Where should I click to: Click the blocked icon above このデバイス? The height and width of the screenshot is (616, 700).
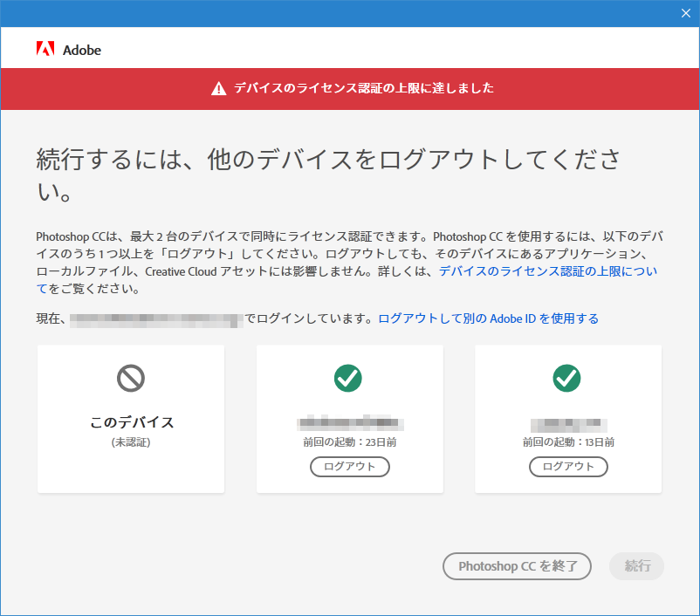131,378
